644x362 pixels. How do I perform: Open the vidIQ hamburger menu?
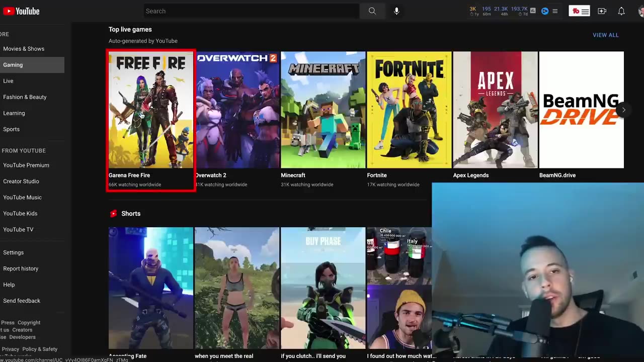click(x=555, y=11)
